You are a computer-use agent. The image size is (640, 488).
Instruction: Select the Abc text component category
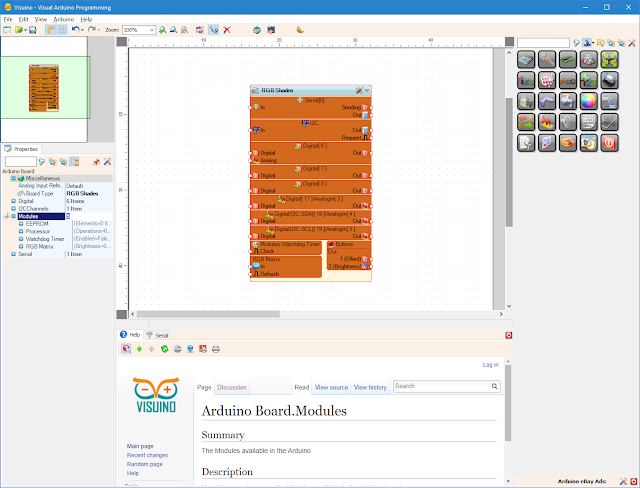tap(567, 80)
